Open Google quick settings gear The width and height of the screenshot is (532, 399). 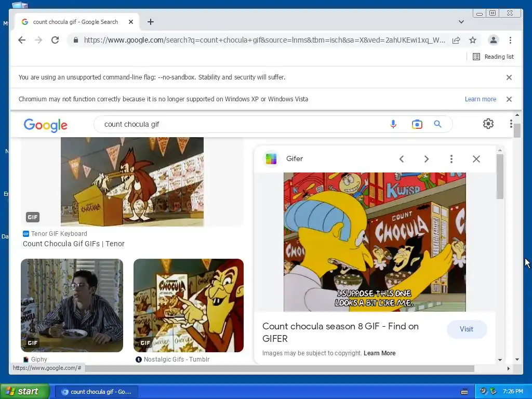point(488,124)
